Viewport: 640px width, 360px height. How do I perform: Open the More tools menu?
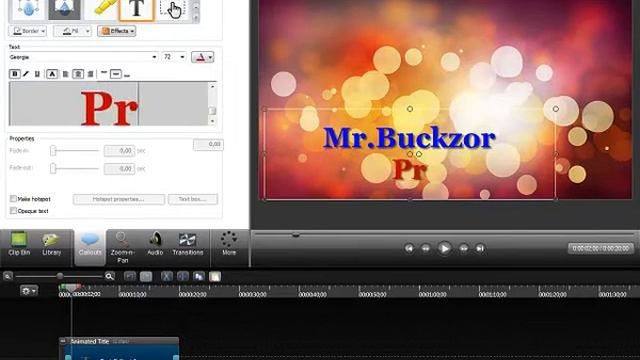[x=229, y=244]
